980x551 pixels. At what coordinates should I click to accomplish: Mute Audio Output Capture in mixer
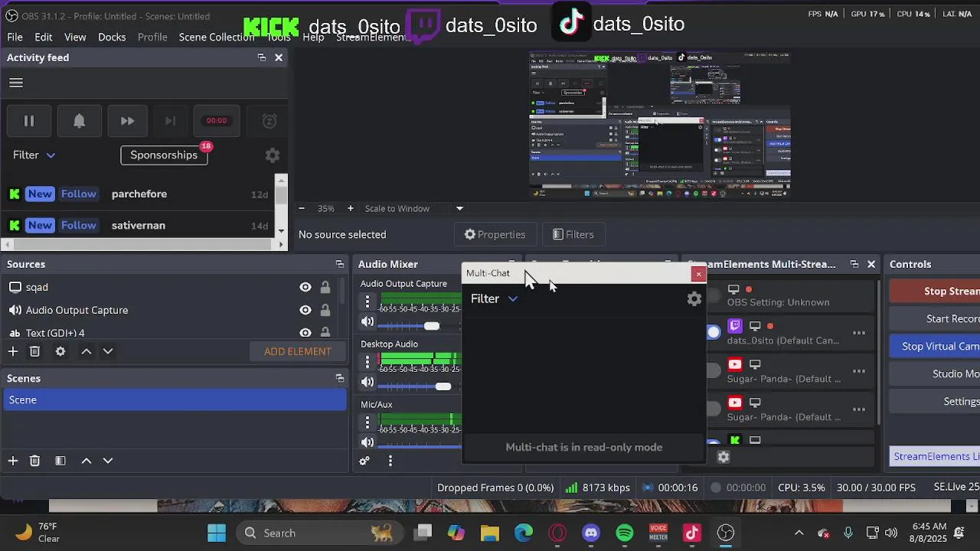(367, 322)
